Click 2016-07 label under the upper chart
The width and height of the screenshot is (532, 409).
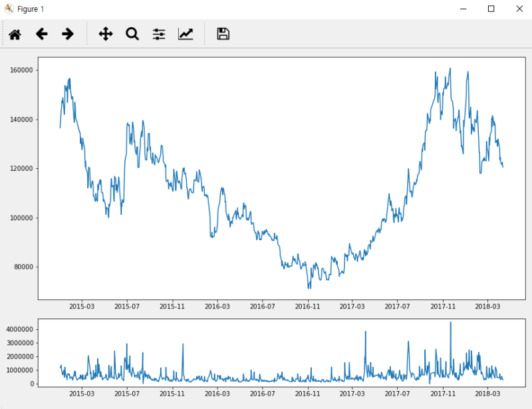[x=262, y=306]
